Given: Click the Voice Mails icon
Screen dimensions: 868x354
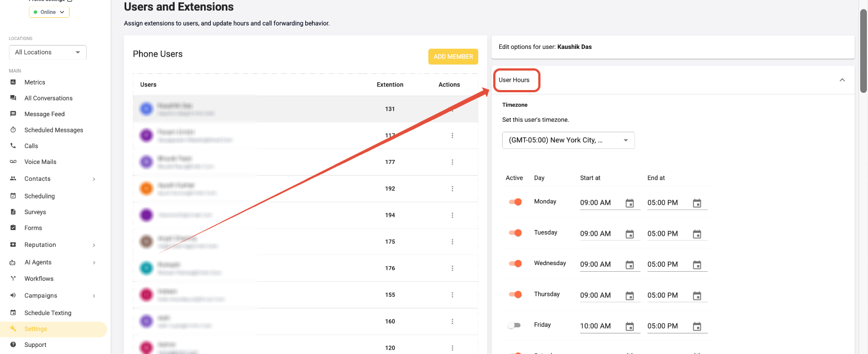Looking at the screenshot, I should point(13,162).
